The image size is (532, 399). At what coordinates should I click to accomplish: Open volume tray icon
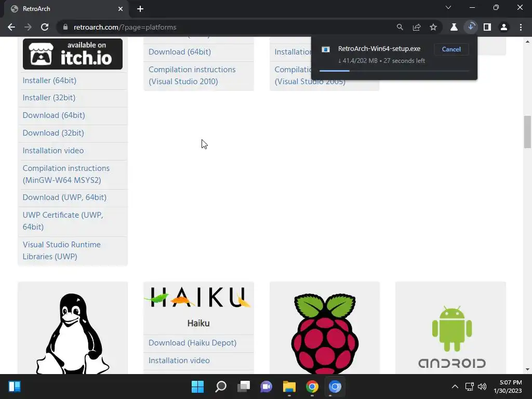[x=482, y=387]
